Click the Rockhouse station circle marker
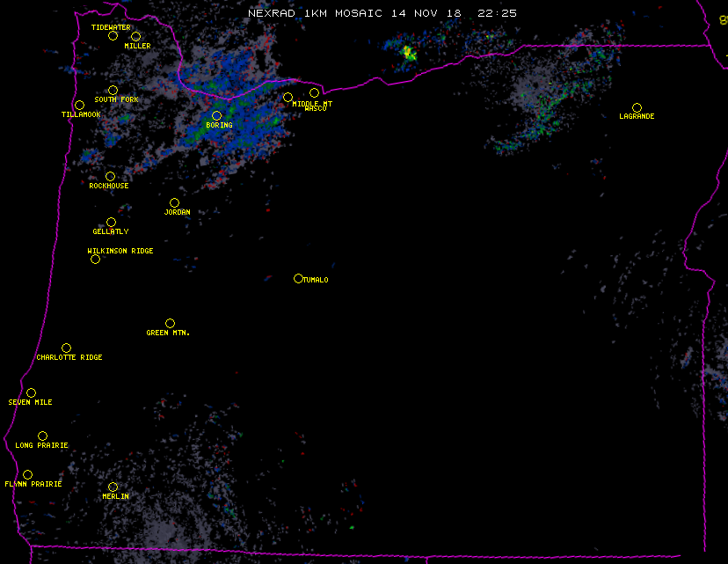This screenshot has width=728, height=564. tap(110, 177)
